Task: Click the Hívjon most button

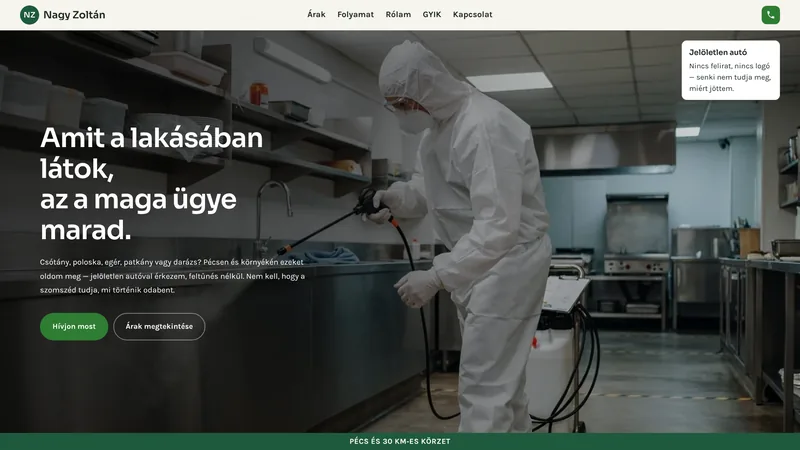Action: (x=74, y=327)
